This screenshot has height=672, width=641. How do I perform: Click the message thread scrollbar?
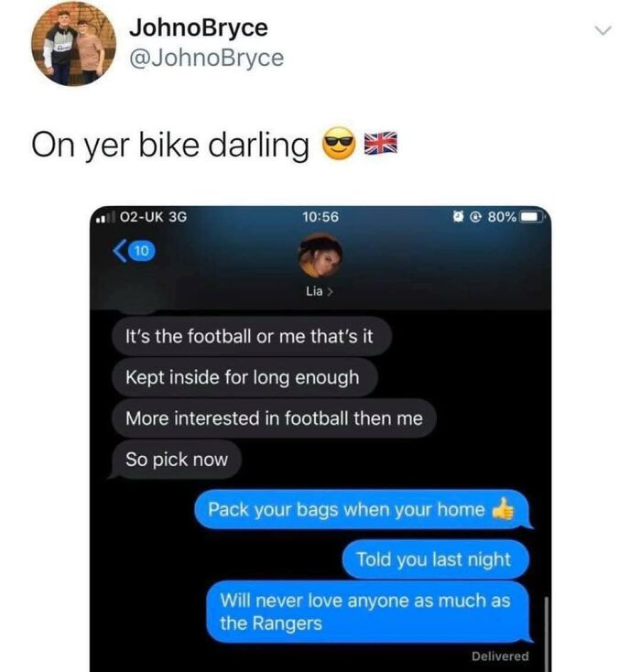pos(547,634)
